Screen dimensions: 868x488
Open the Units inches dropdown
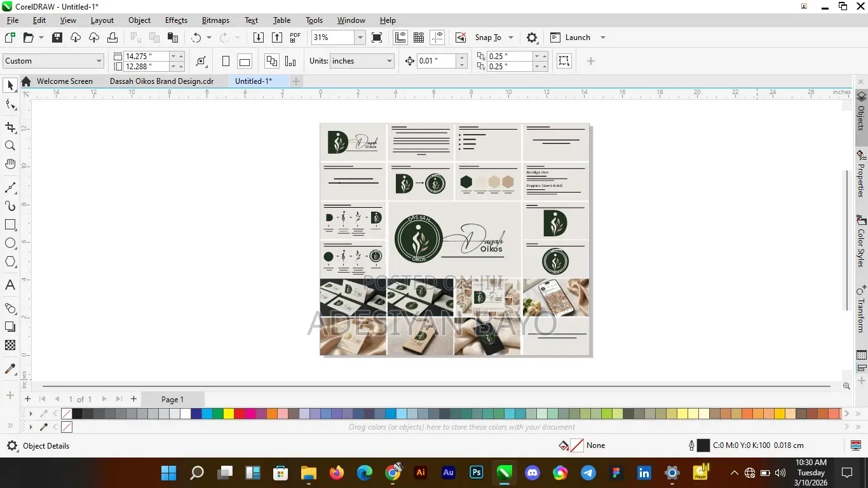click(x=390, y=61)
